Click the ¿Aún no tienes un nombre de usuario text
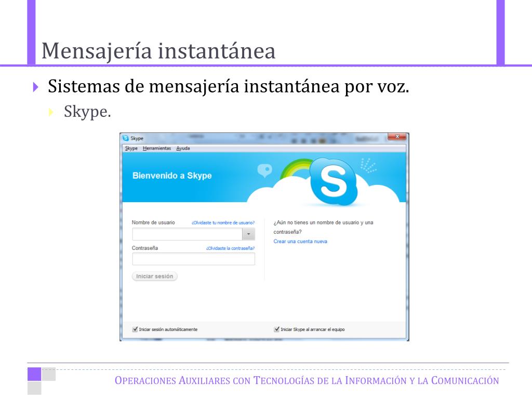The width and height of the screenshot is (532, 399). pyautogui.click(x=323, y=227)
